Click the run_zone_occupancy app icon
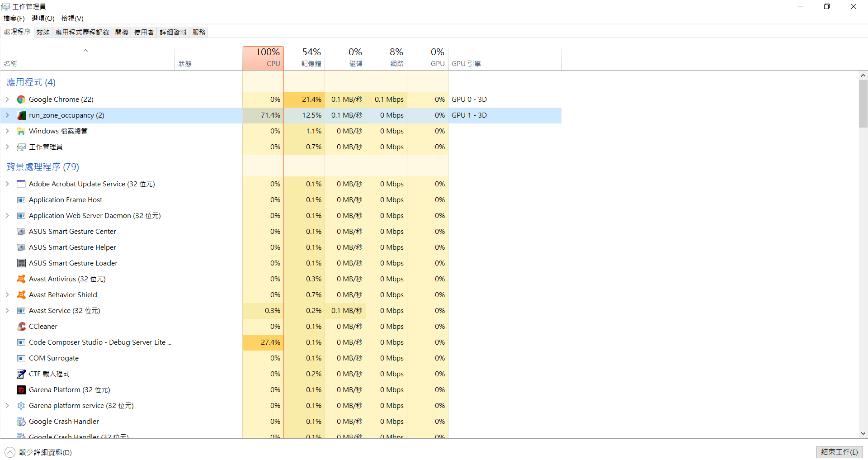This screenshot has height=460, width=868. (21, 115)
